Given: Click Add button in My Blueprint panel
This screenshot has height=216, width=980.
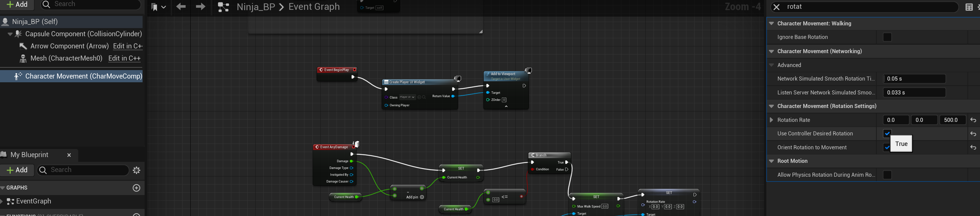Looking at the screenshot, I should (x=17, y=170).
